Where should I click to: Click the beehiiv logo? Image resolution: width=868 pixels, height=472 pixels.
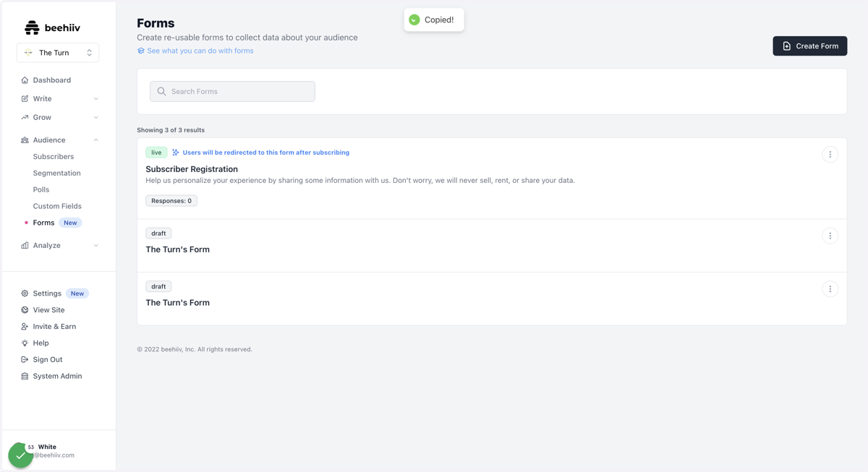coord(52,27)
